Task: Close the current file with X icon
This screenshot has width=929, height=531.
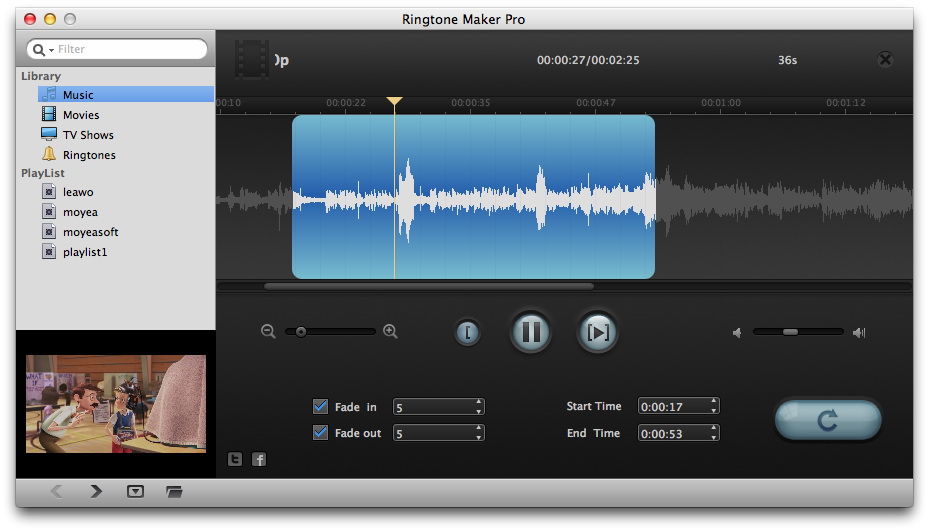Action: tap(885, 60)
